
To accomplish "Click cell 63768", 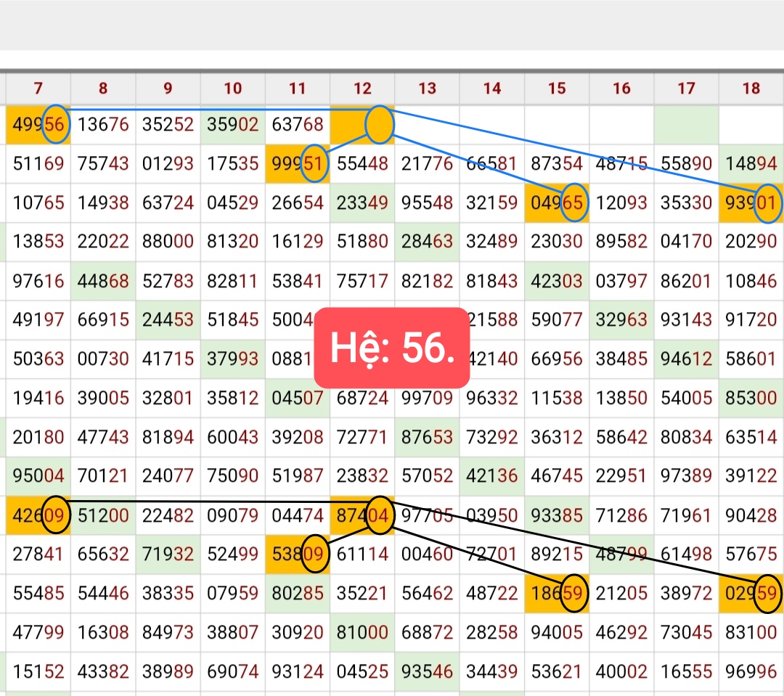I will click(298, 125).
